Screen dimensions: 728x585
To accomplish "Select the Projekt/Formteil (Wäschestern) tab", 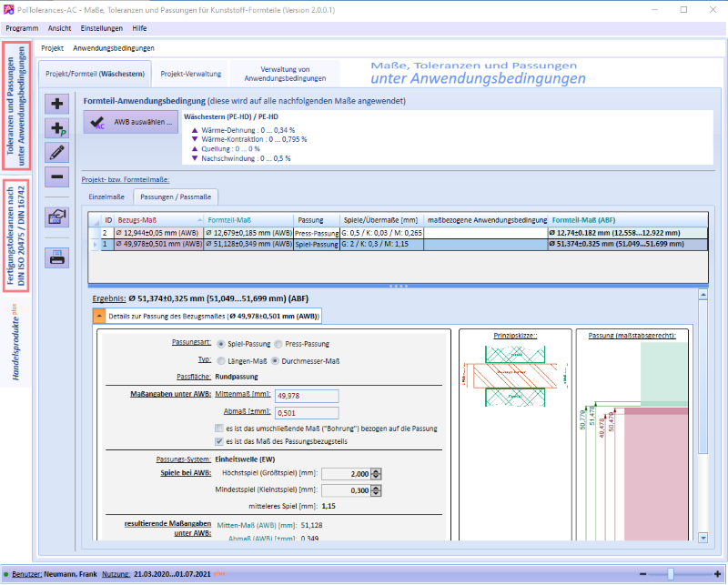I will (96, 74).
